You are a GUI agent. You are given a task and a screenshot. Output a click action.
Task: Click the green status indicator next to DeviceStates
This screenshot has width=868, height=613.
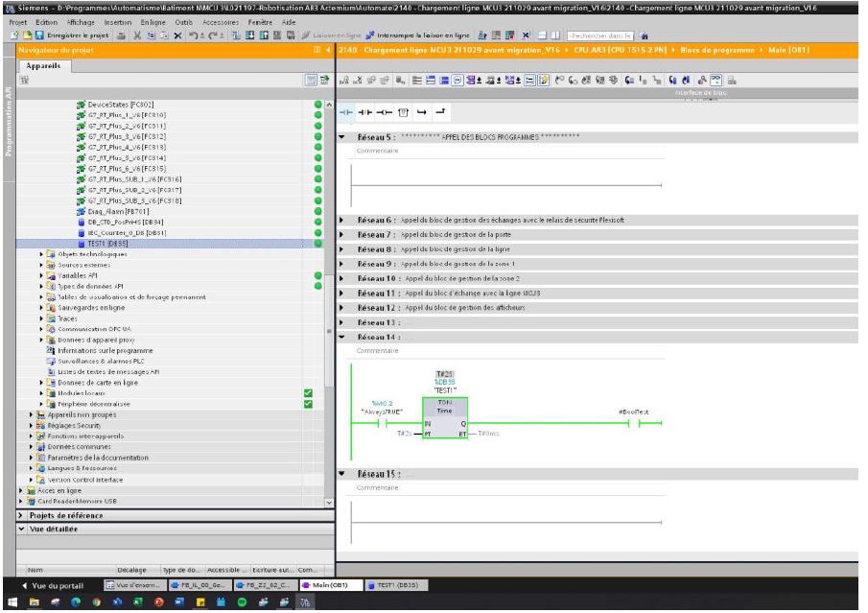(317, 104)
